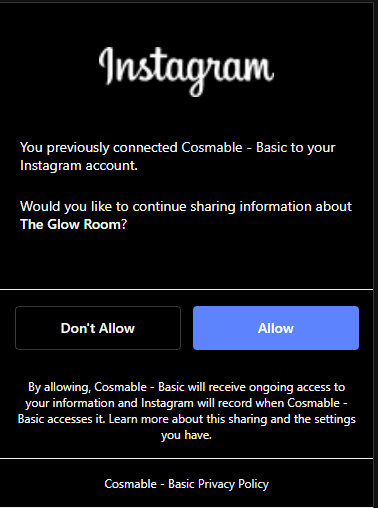This screenshot has width=378, height=508.
Task: Click the divider above the Allow buttons
Action: (x=186, y=289)
